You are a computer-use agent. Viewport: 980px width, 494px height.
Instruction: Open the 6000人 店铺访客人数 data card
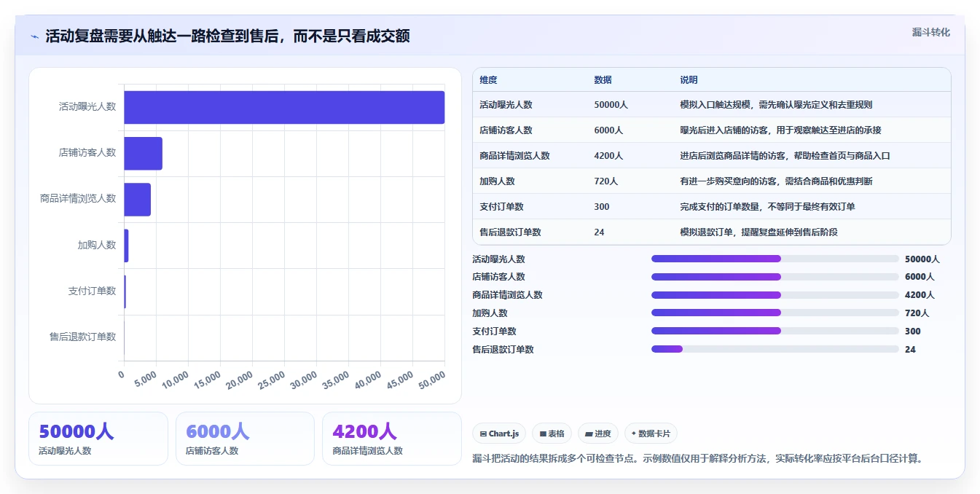245,439
